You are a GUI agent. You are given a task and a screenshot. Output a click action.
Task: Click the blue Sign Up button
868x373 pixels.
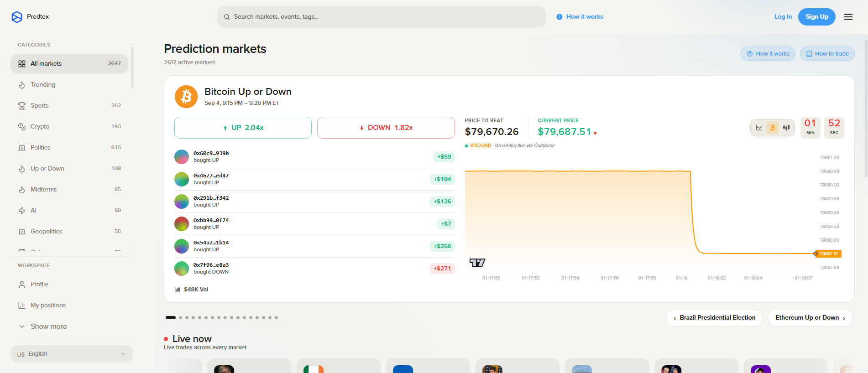pos(817,17)
